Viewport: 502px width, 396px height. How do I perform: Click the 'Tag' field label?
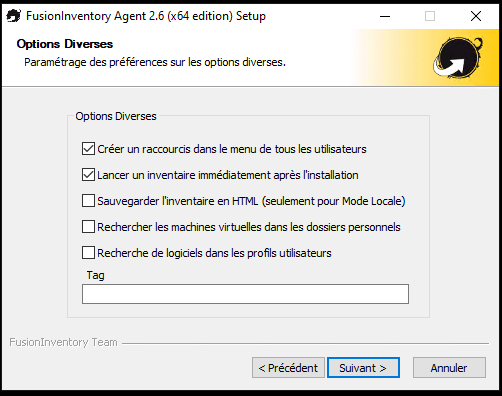(x=96, y=275)
